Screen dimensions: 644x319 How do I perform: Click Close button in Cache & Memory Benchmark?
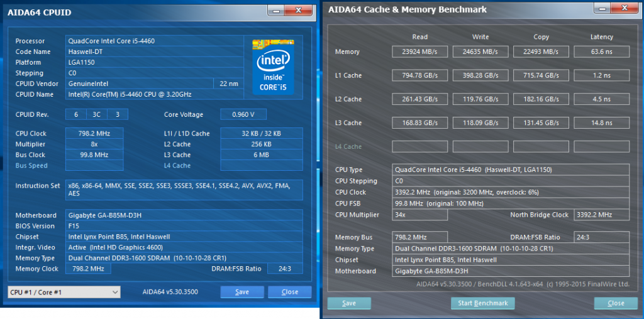point(616,303)
